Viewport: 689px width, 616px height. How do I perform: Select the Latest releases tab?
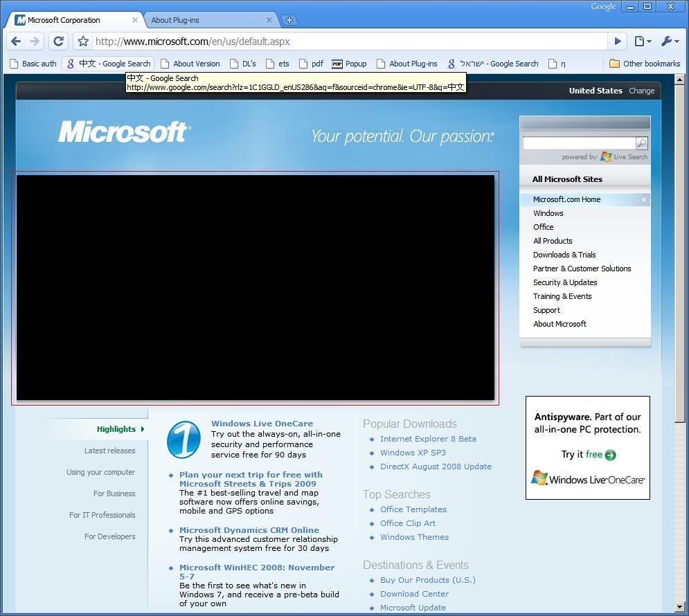pos(110,451)
